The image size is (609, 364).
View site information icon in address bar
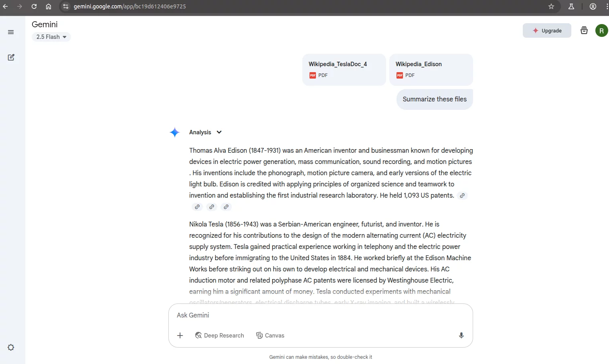[66, 6]
